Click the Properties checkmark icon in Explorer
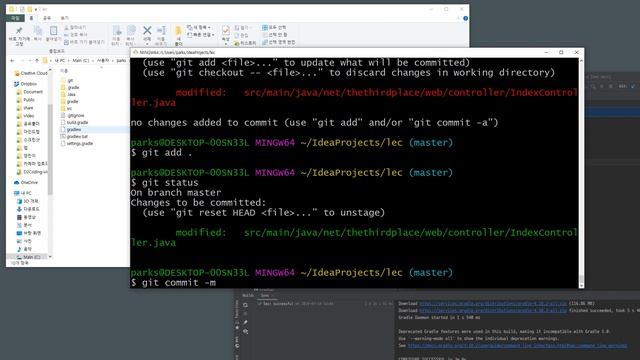The height and width of the screenshot is (360, 640). (x=226, y=30)
